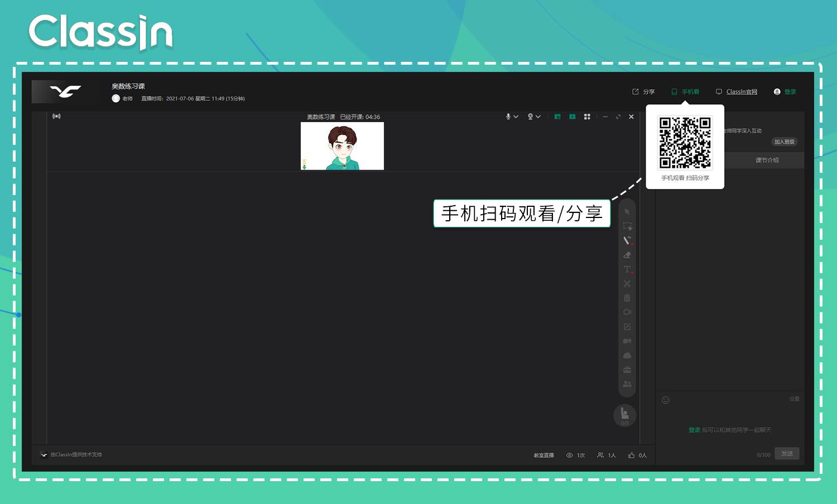837x504 pixels.
Task: Click the user avatar next to 登录
Action: tap(777, 91)
